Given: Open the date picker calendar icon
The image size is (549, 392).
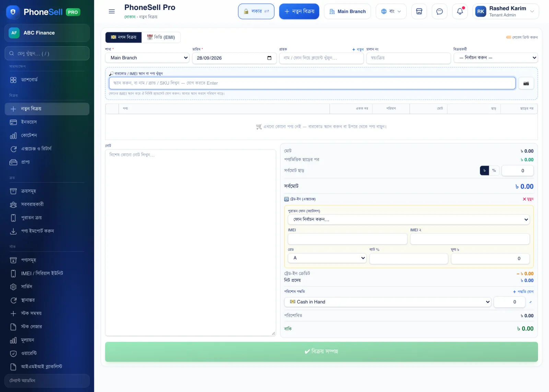Looking at the screenshot, I should [269, 58].
